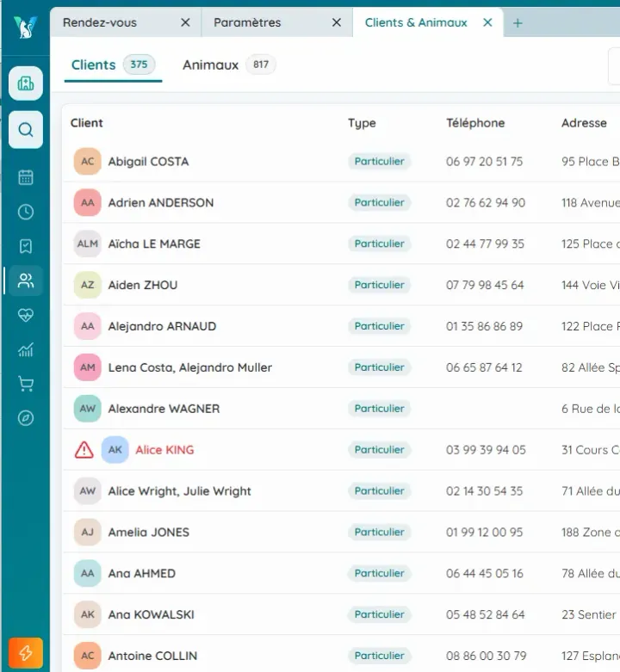Select the clients people icon in sidebar
This screenshot has height=672, width=620.
pyautogui.click(x=26, y=281)
